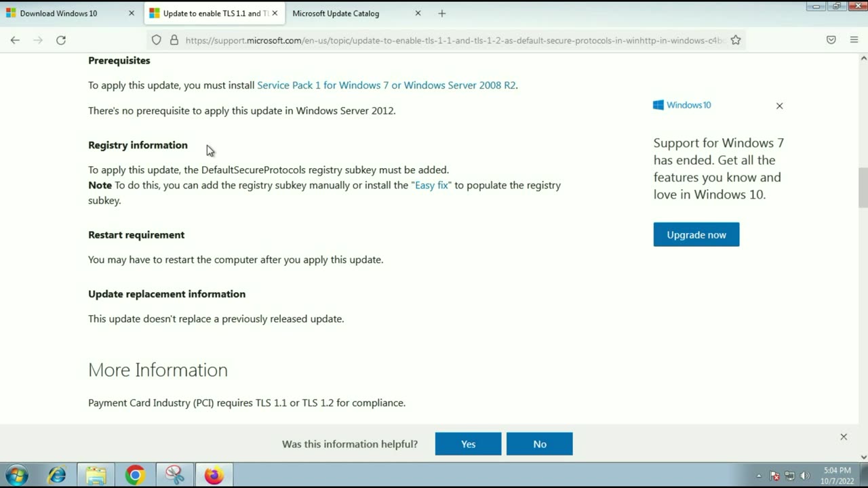Dismiss the Windows 10 upgrade promo
868x488 pixels.
pos(779,106)
